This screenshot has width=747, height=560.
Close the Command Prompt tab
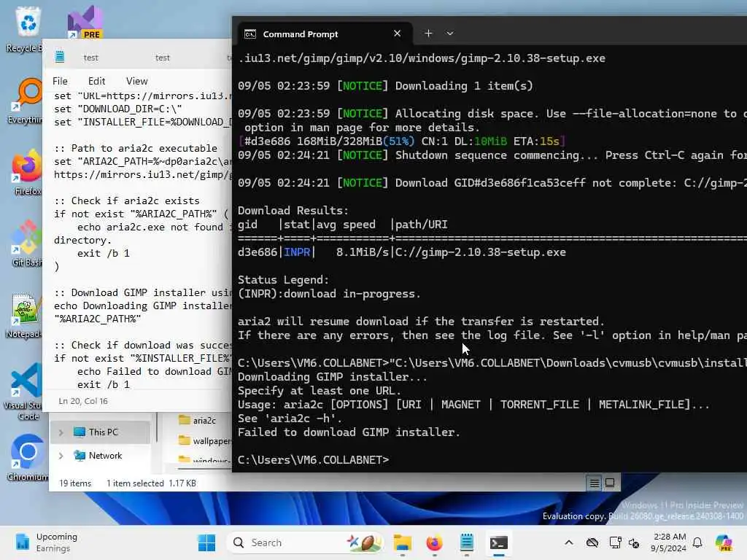pos(397,34)
